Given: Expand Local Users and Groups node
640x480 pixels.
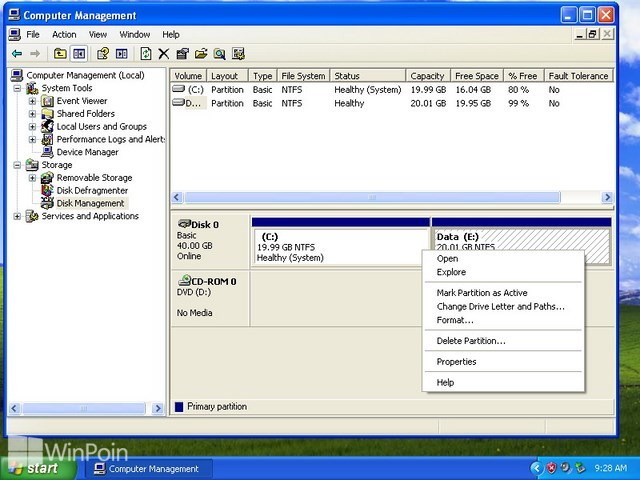Looking at the screenshot, I should pos(32,127).
